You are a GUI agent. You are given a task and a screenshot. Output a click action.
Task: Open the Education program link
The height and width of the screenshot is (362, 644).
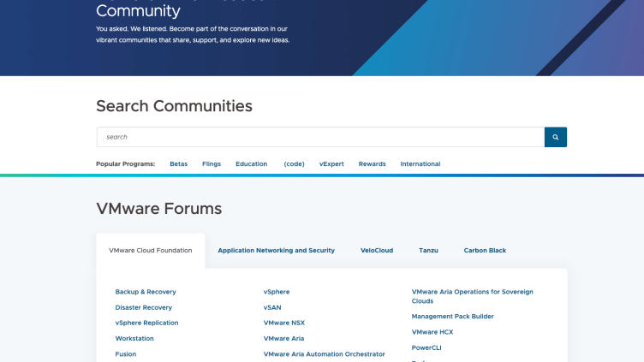pos(252,163)
